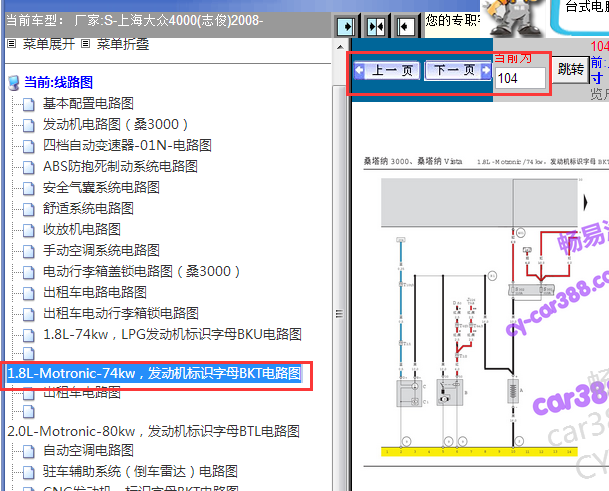Click page icon beside 出租车电动行李箱锁电路图
This screenshot has width=609, height=491.
pos(28,314)
